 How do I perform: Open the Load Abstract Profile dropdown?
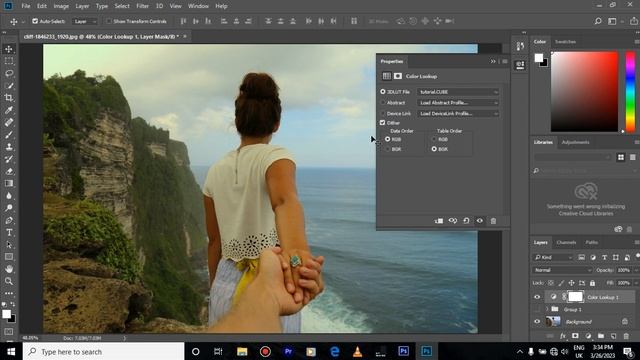click(x=458, y=103)
